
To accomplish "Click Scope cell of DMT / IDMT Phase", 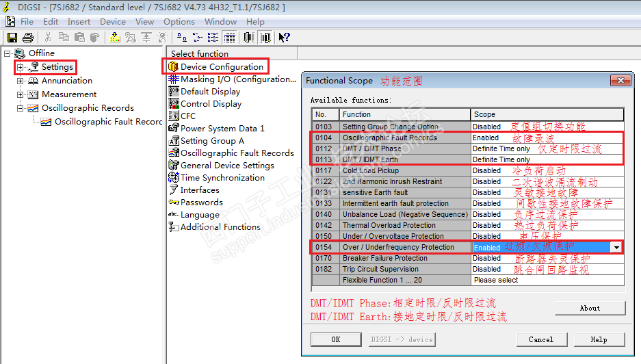I will point(547,148).
